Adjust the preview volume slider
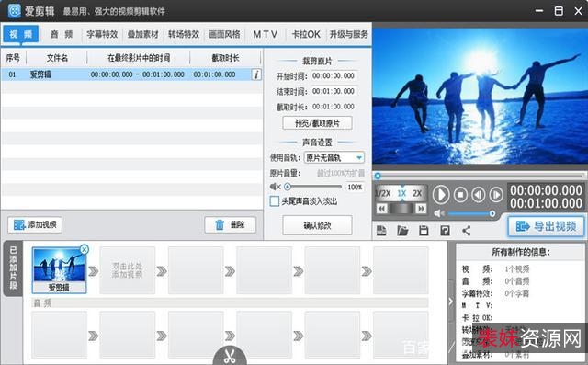Screen dimensions: 588x365 click(471, 213)
